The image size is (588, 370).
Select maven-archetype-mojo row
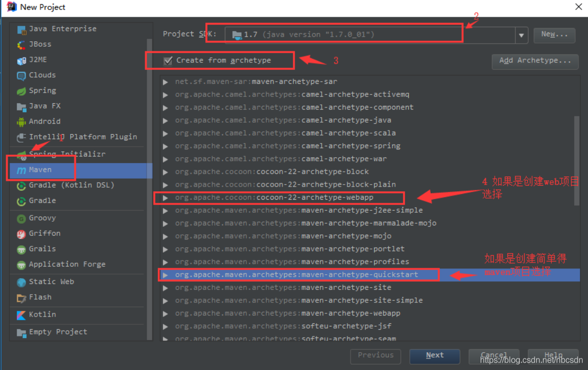[x=370, y=236]
